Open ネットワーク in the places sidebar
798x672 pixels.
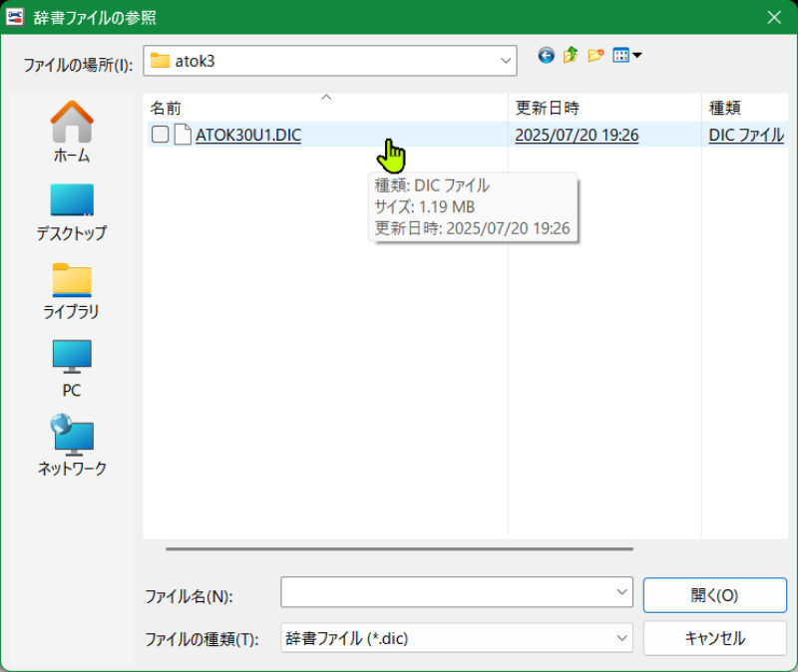click(x=72, y=445)
